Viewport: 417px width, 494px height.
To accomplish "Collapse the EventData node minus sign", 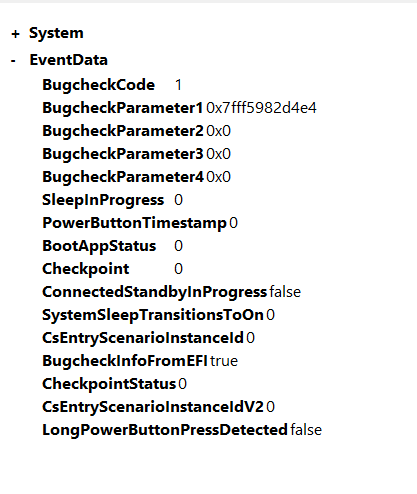I will click(13, 61).
